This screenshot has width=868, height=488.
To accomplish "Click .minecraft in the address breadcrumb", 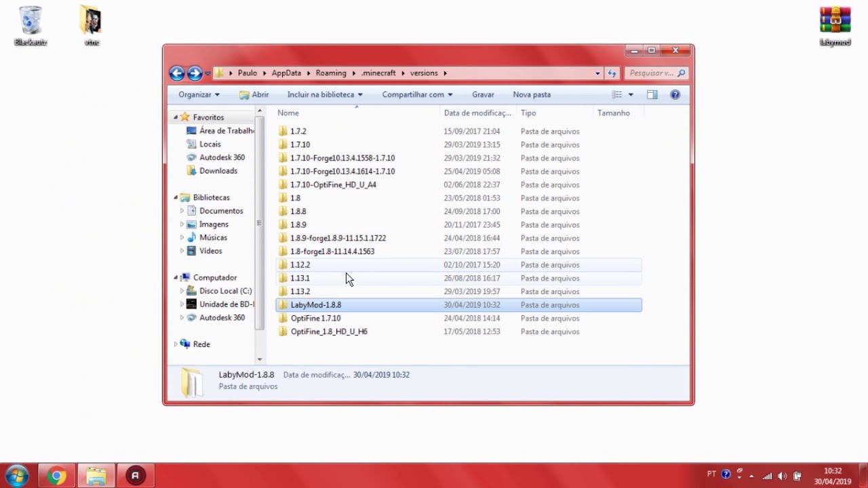I will pos(378,73).
